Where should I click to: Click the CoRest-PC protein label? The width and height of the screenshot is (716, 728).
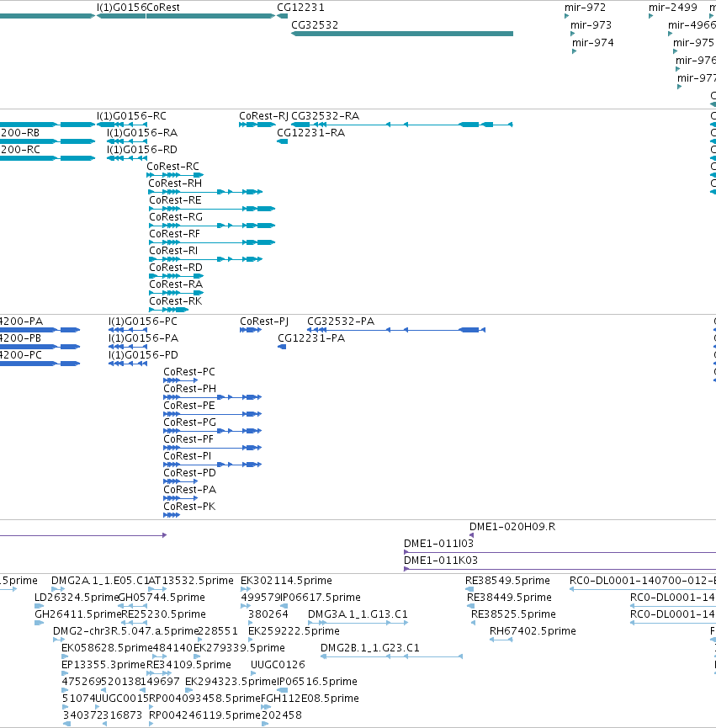coord(189,372)
